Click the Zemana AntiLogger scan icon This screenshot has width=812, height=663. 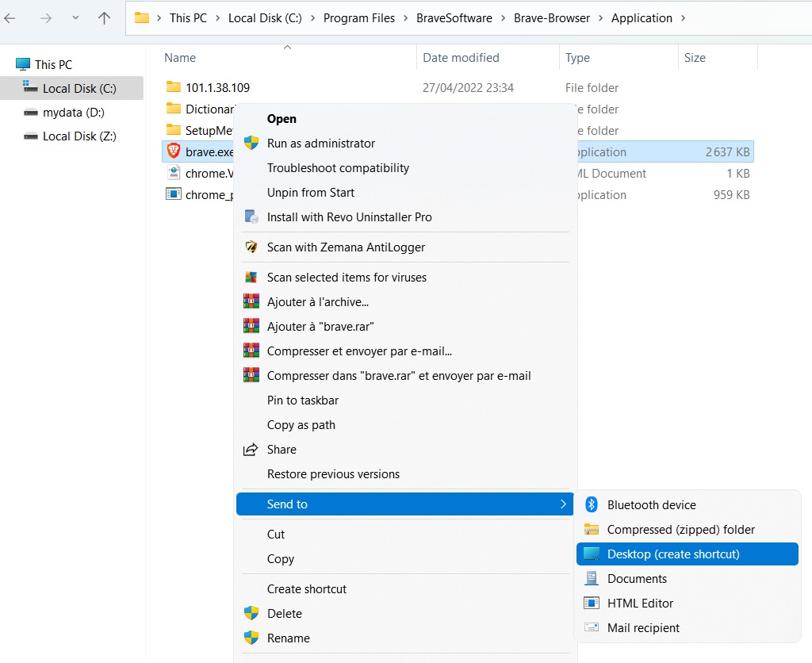251,247
